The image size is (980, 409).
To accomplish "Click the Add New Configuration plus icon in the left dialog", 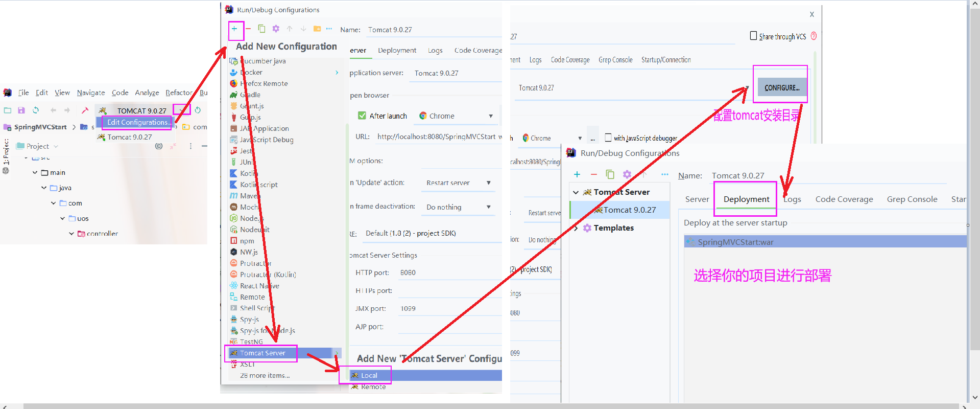I will click(x=234, y=29).
